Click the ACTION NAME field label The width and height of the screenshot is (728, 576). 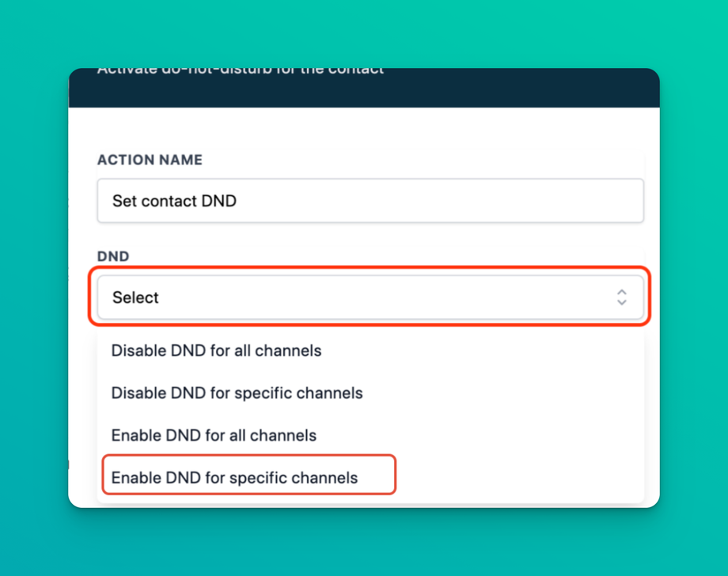click(x=150, y=160)
